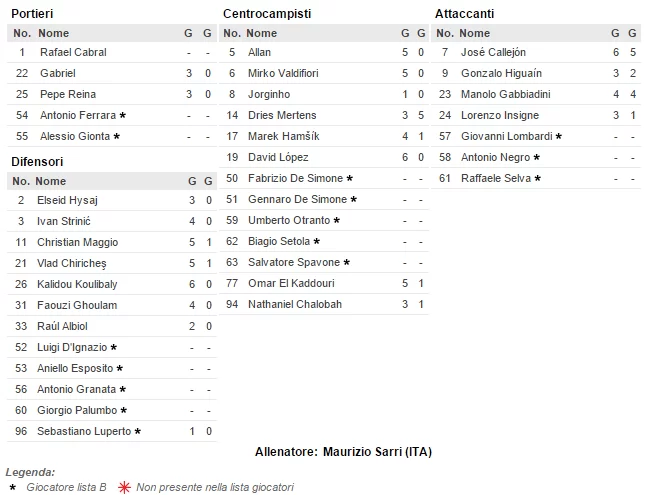The image size is (647, 495).
Task: Click the No. header under Attaccanti
Action: [x=446, y=33]
